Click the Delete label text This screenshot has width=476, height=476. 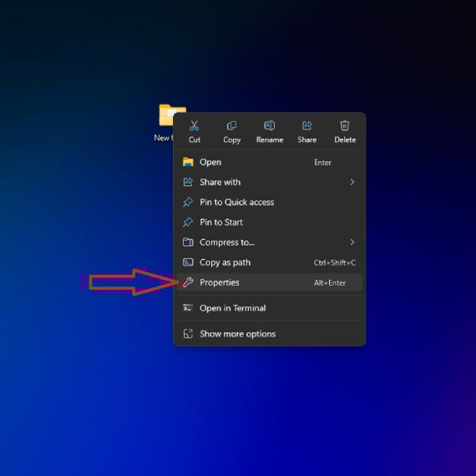click(x=345, y=139)
